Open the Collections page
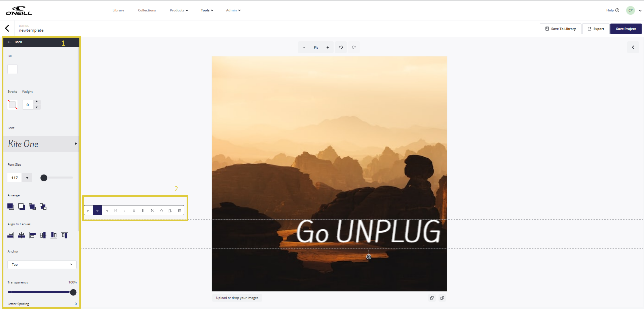The height and width of the screenshot is (309, 644). pos(147,10)
